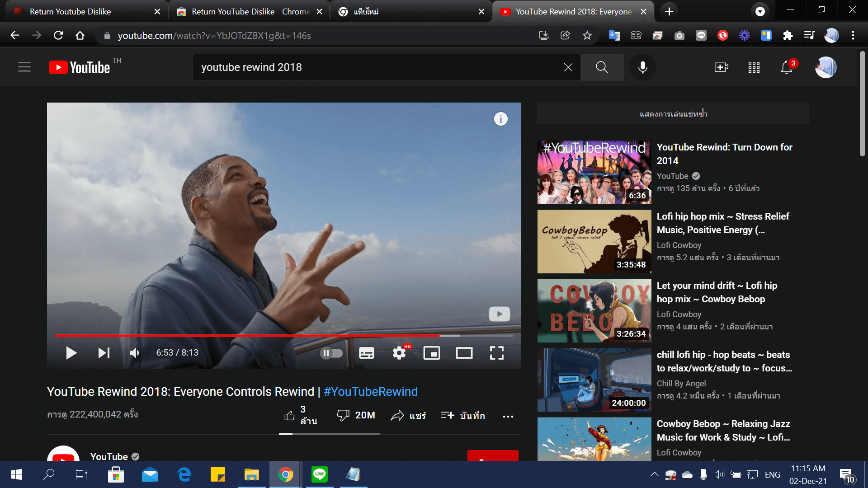Open the Chill By Angel channel
868x488 pixels.
coord(681,383)
